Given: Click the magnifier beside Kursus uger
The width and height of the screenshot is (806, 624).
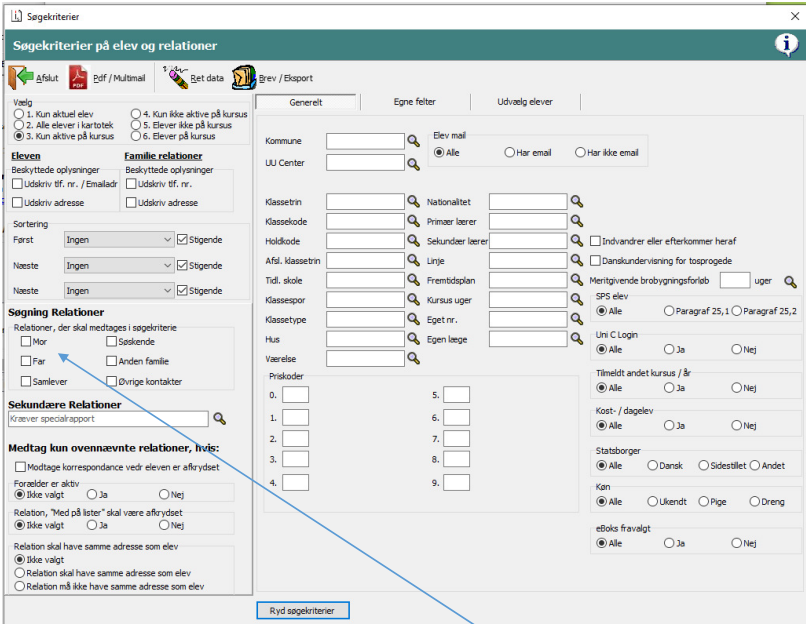Looking at the screenshot, I should coord(577,299).
